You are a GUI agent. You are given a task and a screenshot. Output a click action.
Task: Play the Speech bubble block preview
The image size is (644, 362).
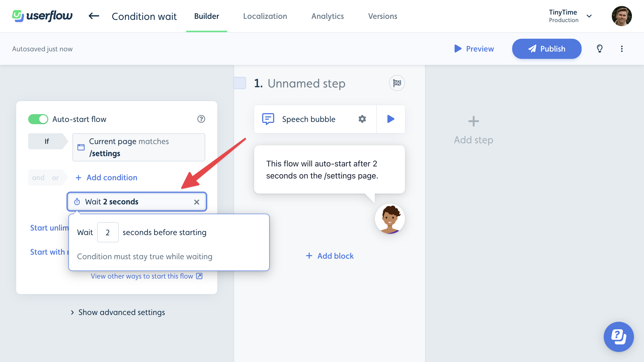pyautogui.click(x=391, y=119)
